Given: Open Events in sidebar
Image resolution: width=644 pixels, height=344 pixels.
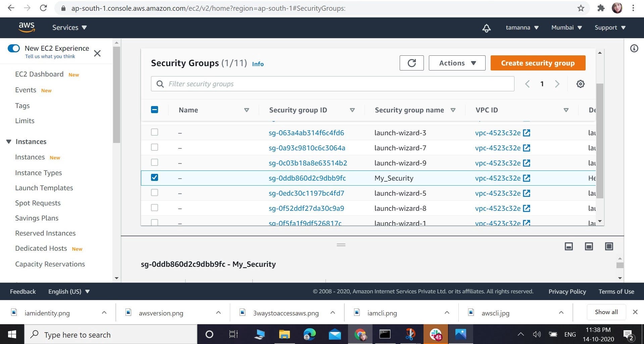Looking at the screenshot, I should (26, 90).
